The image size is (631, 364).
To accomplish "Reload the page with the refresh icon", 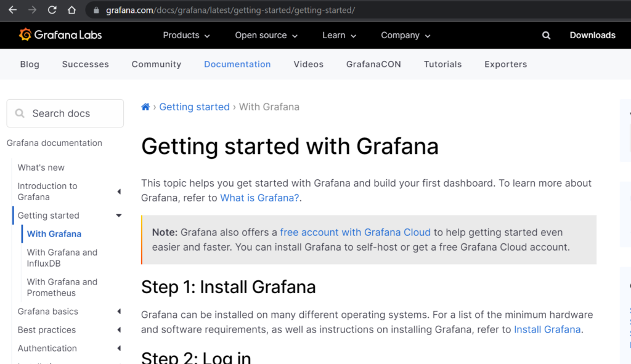I will 52,10.
